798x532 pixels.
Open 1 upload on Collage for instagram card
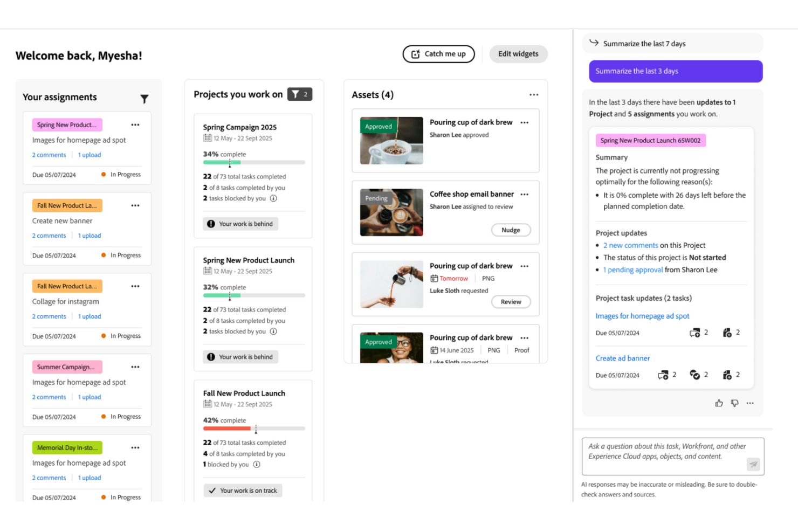point(90,317)
